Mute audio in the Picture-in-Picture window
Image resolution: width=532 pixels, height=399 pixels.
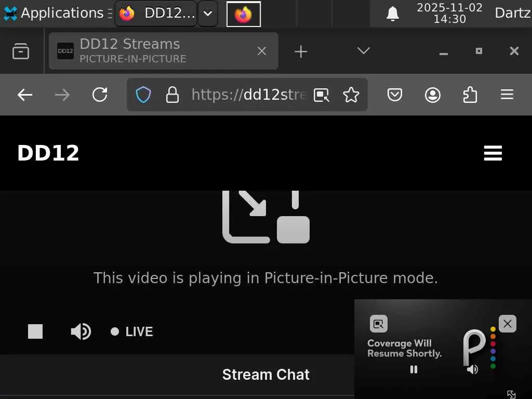pos(472,369)
